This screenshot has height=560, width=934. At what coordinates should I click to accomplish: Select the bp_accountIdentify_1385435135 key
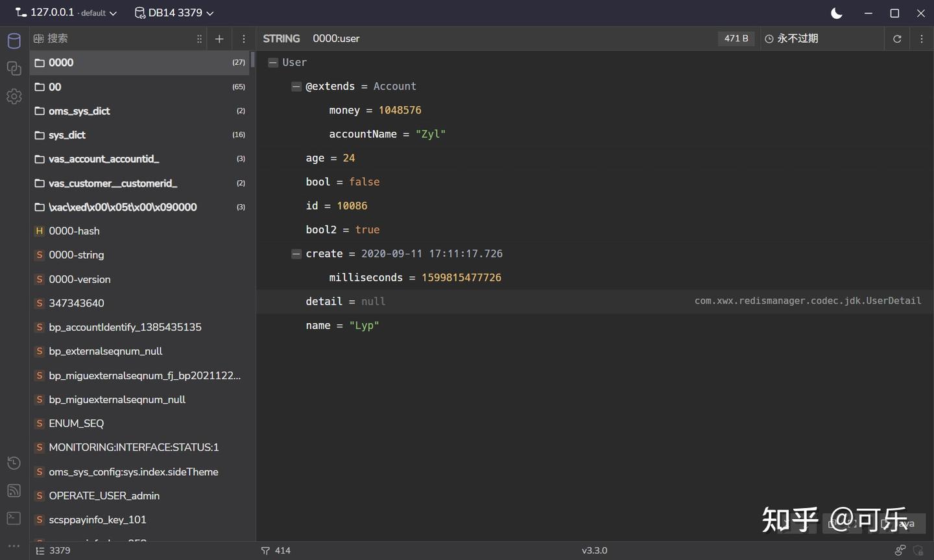[140, 327]
